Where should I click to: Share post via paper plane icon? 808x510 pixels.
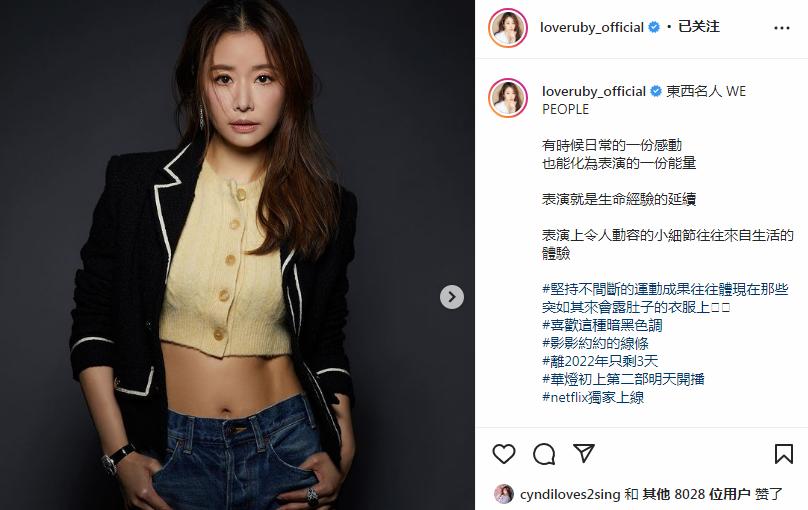(584, 453)
